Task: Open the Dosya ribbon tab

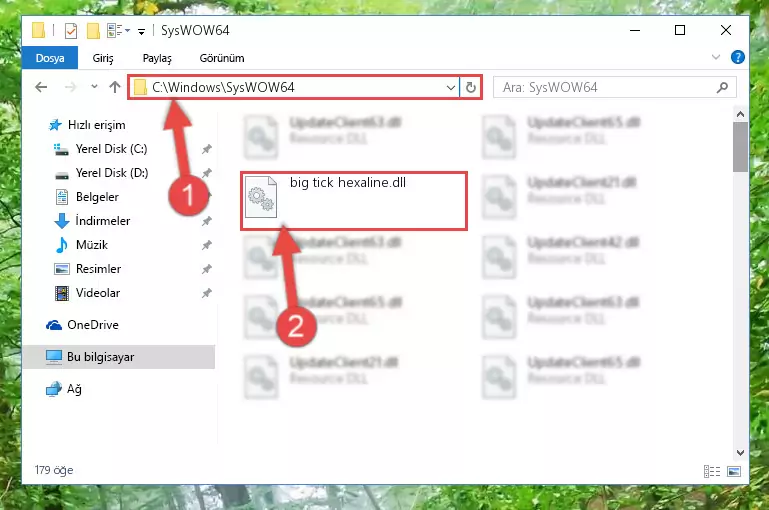Action: [x=50, y=58]
